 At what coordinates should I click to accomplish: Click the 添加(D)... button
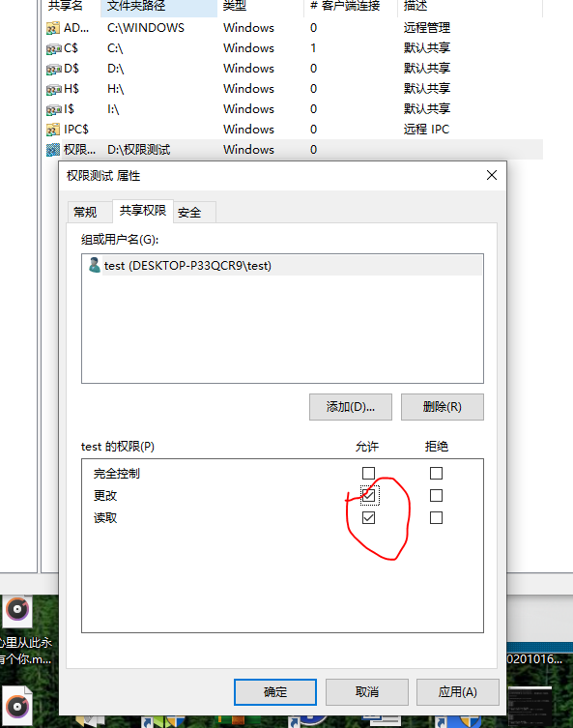pos(351,407)
